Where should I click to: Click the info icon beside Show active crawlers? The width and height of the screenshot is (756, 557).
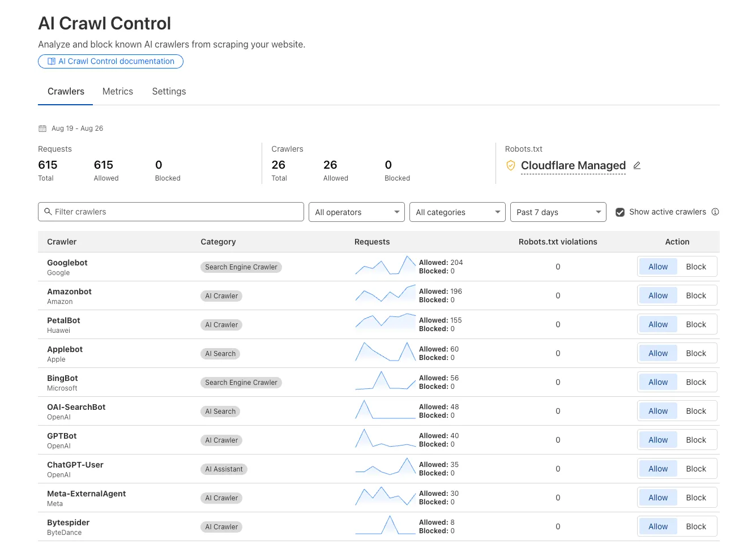click(715, 212)
